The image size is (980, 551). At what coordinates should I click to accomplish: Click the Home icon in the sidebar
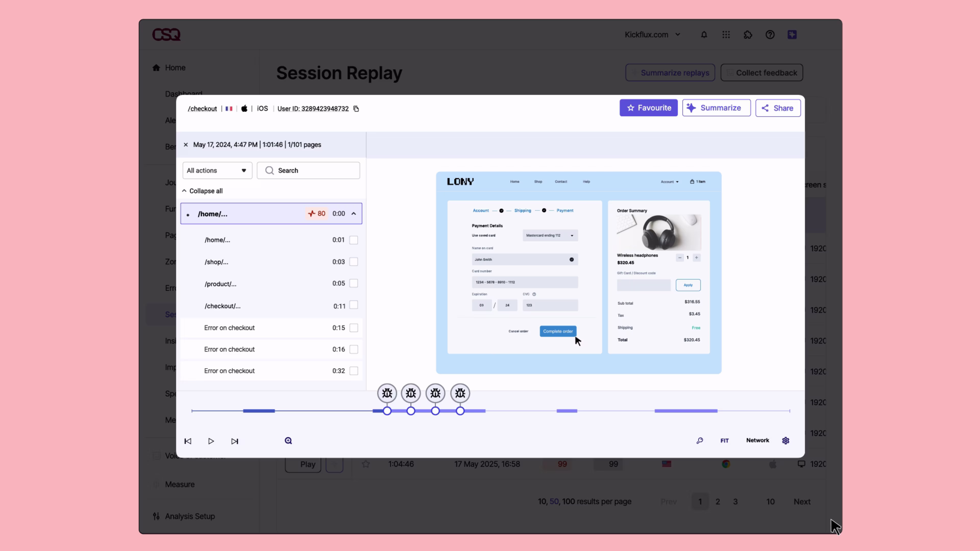156,68
